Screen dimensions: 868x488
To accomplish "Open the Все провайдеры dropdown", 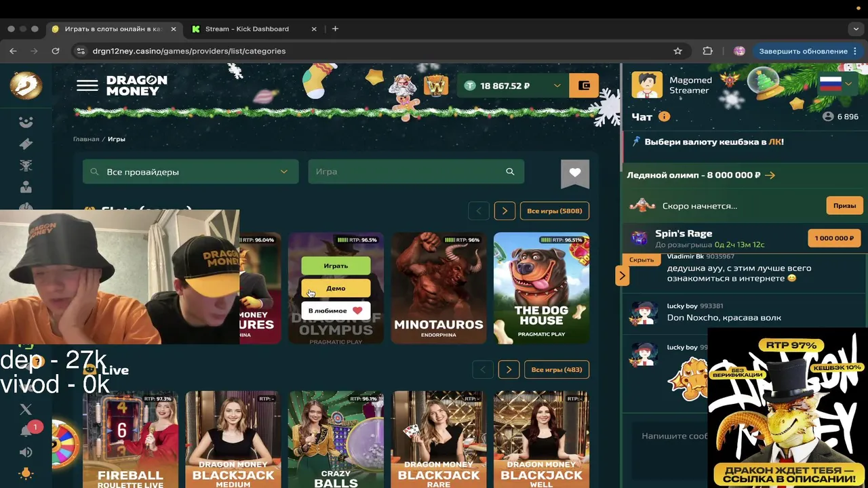I will tap(191, 171).
